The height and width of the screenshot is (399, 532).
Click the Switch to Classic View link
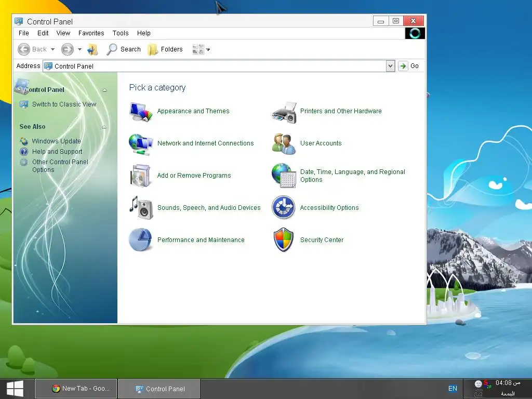pyautogui.click(x=64, y=104)
